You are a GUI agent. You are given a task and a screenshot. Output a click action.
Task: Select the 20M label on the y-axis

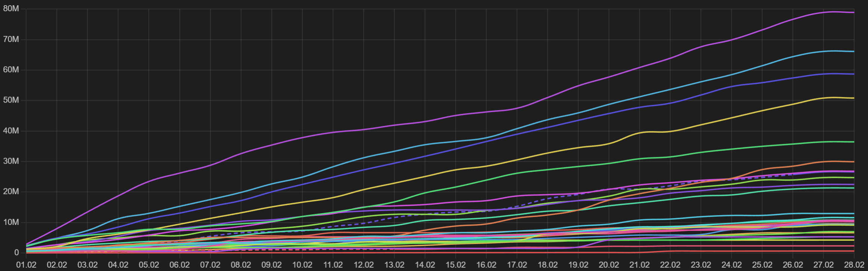[11, 192]
